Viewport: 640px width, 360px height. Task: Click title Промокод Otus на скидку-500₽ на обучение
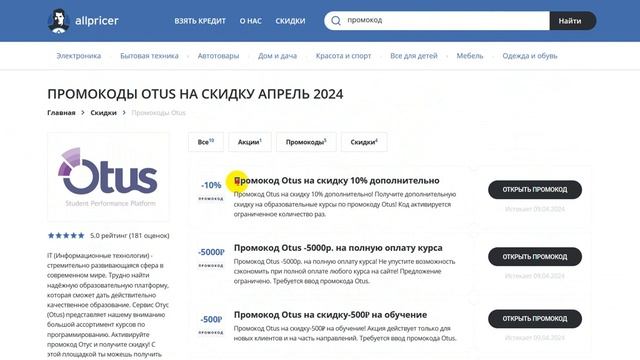click(330, 315)
